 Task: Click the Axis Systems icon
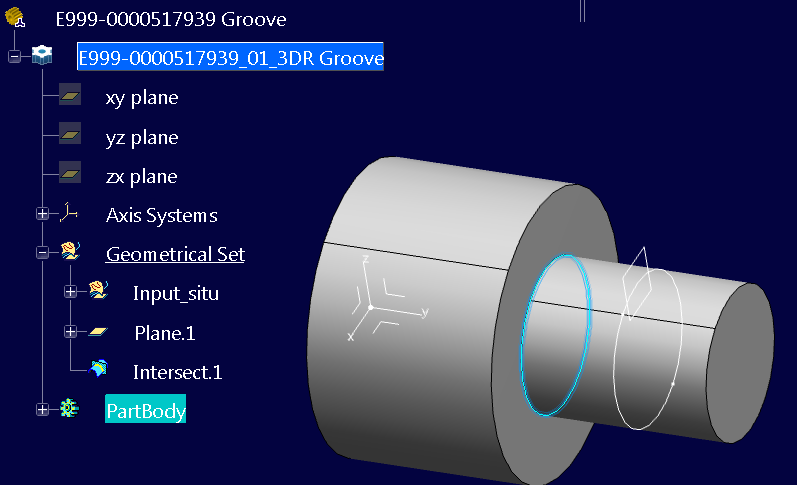coord(69,212)
